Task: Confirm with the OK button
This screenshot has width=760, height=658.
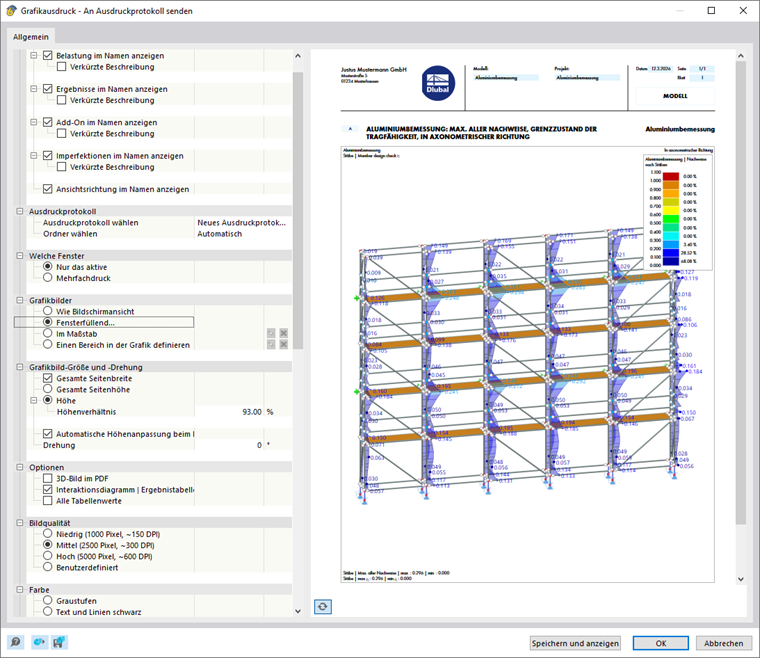Action: point(661,643)
